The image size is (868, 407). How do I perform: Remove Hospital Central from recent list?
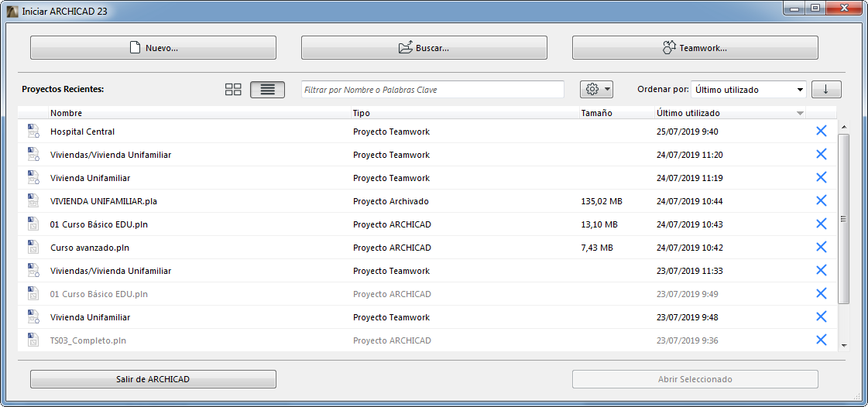click(x=821, y=131)
